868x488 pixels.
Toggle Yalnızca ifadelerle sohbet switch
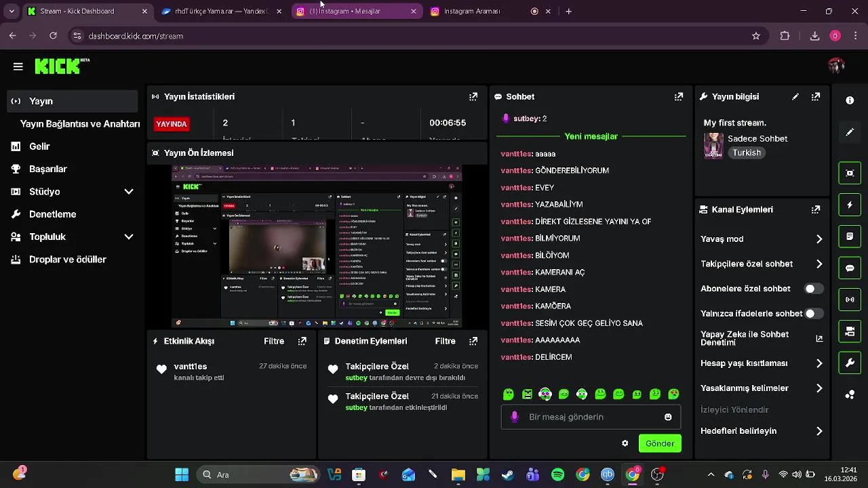coord(814,314)
